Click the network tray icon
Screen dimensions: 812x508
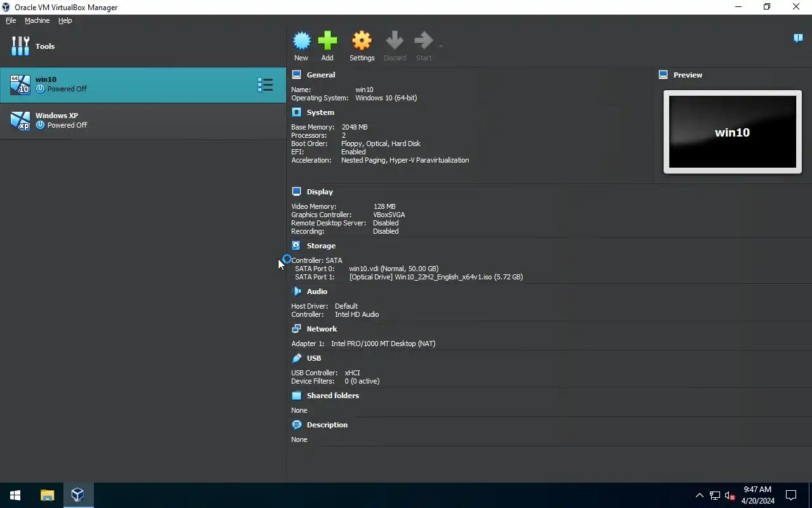tap(714, 495)
